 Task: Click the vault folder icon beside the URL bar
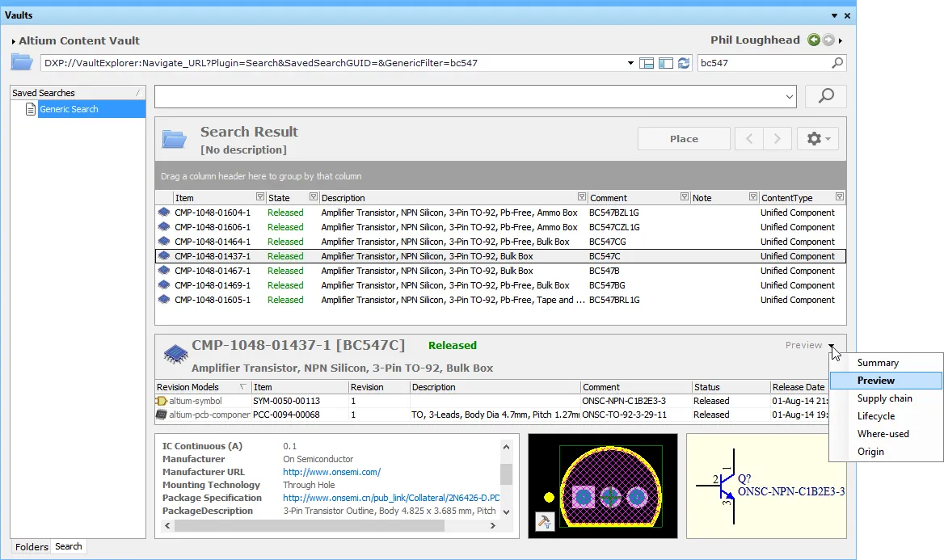pyautogui.click(x=22, y=62)
